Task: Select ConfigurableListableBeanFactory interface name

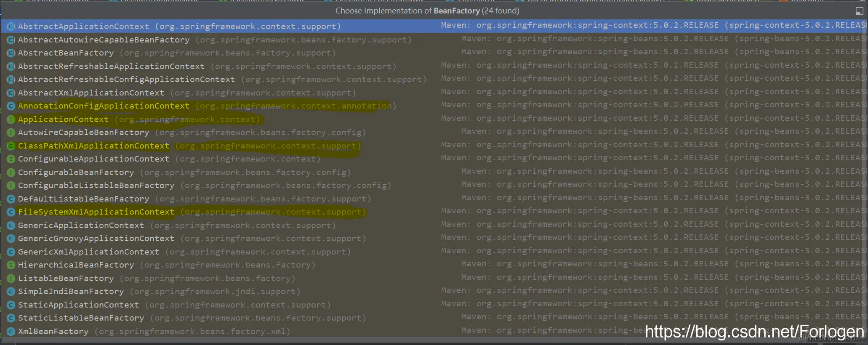Action: click(96, 186)
